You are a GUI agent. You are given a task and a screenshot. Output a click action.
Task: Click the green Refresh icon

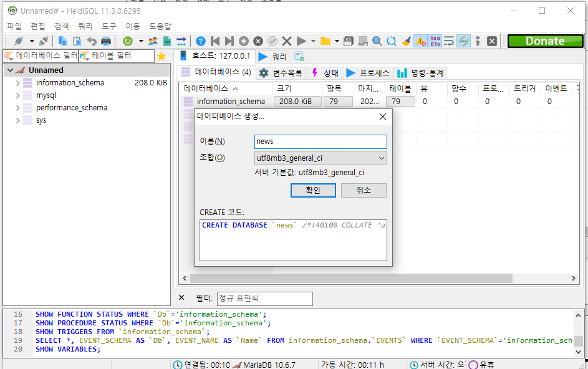click(x=128, y=41)
